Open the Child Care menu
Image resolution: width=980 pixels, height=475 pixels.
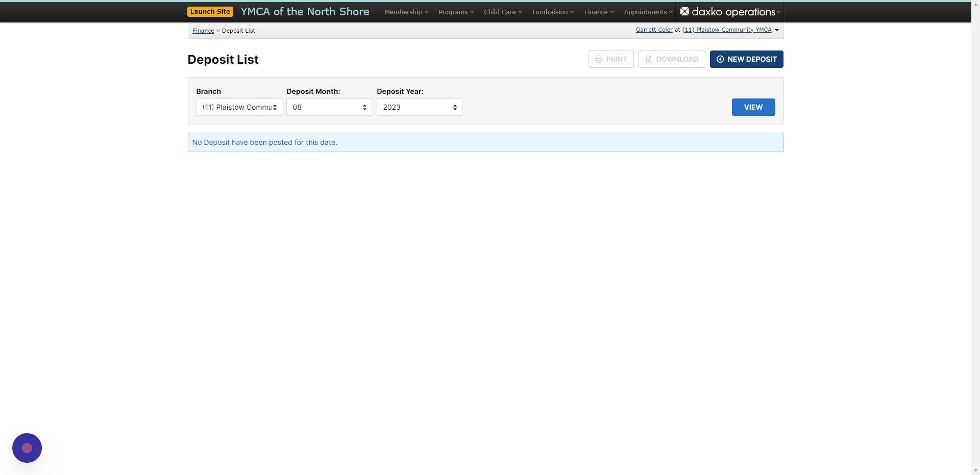click(502, 12)
